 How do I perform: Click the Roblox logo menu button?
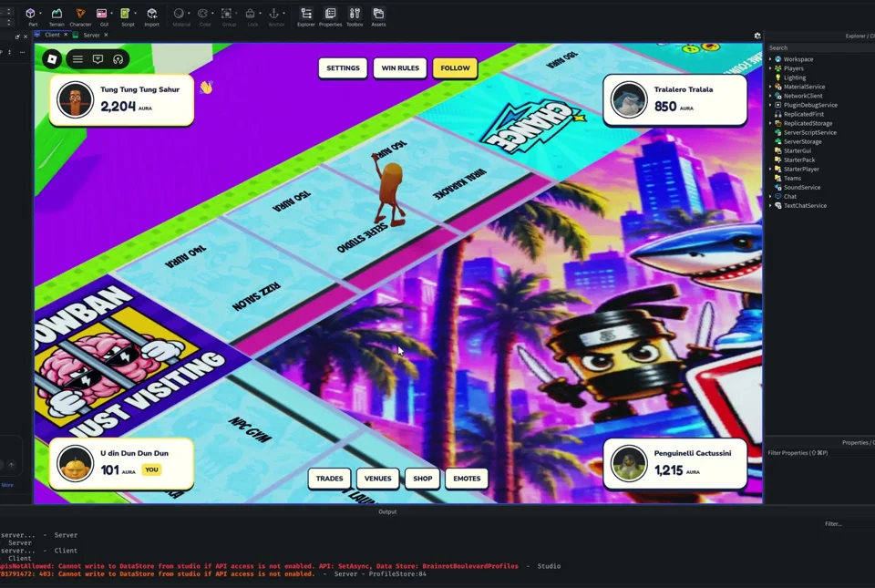tap(52, 59)
